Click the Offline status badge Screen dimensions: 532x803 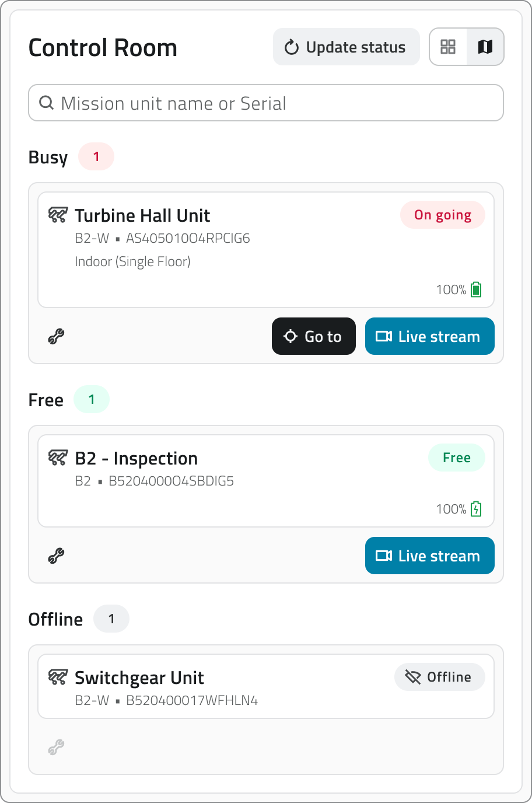pyautogui.click(x=440, y=677)
